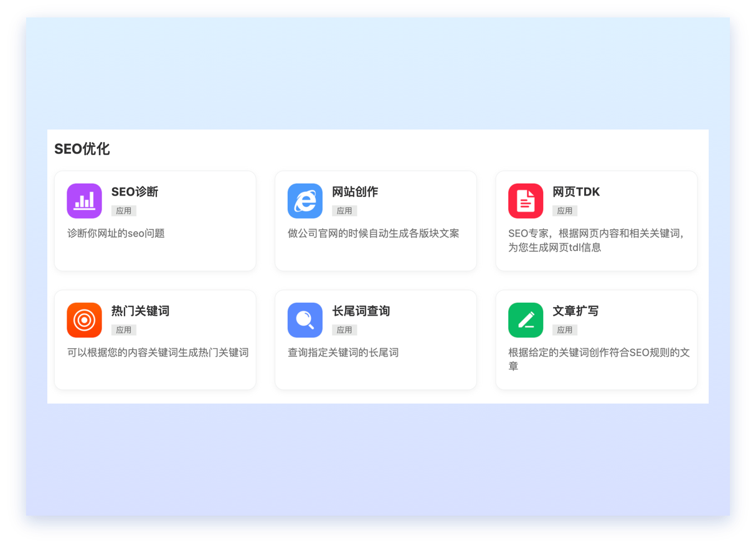Open the 网站创作 title link
756x553 pixels.
point(355,192)
